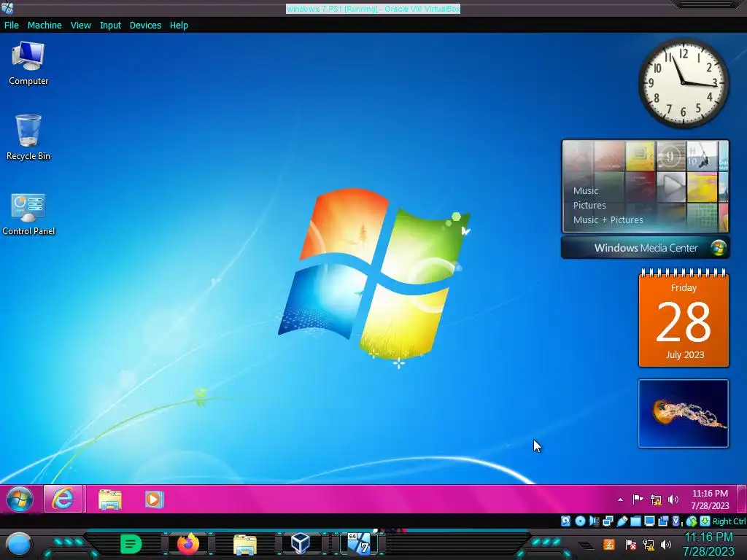Click VirtualBox mouse integration indicator
The height and width of the screenshot is (560, 747).
pos(692,521)
